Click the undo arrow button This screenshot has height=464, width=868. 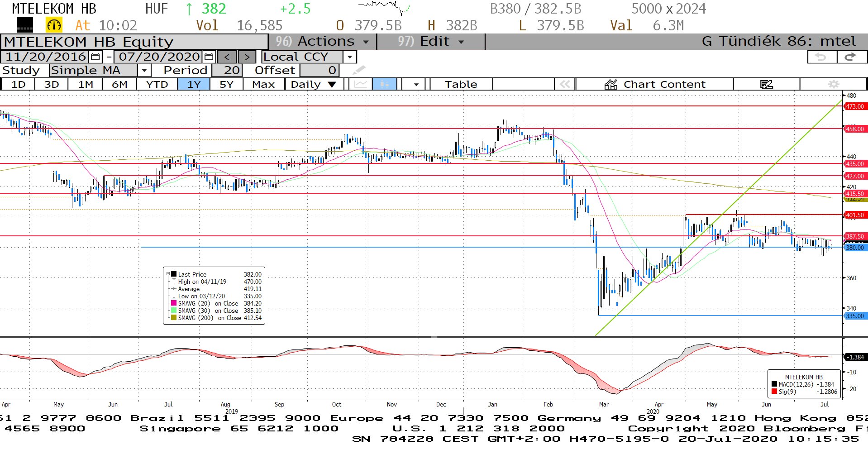coord(821,57)
